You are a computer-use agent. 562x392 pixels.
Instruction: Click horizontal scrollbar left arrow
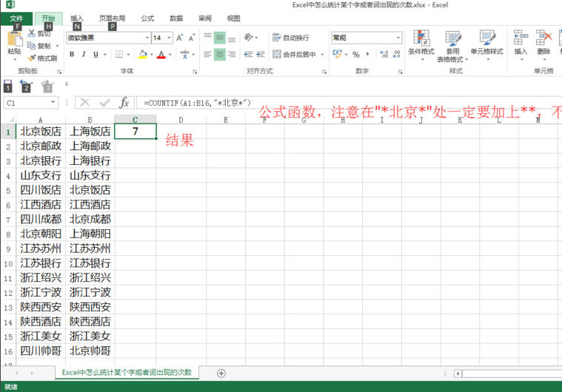[x=458, y=374]
